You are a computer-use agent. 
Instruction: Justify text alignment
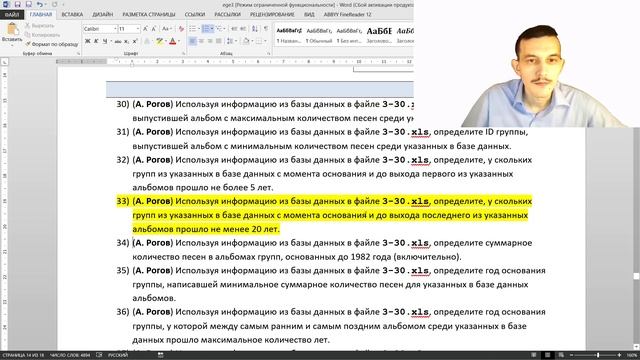coord(219,41)
